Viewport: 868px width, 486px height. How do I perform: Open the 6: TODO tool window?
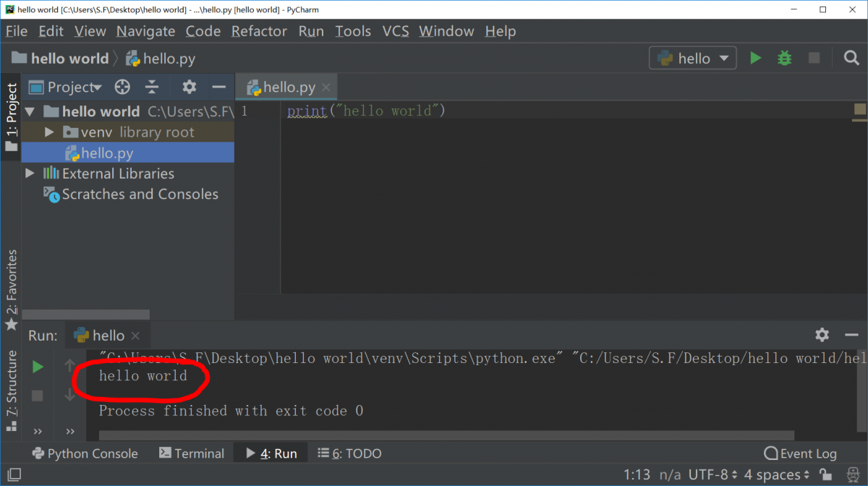(x=349, y=453)
